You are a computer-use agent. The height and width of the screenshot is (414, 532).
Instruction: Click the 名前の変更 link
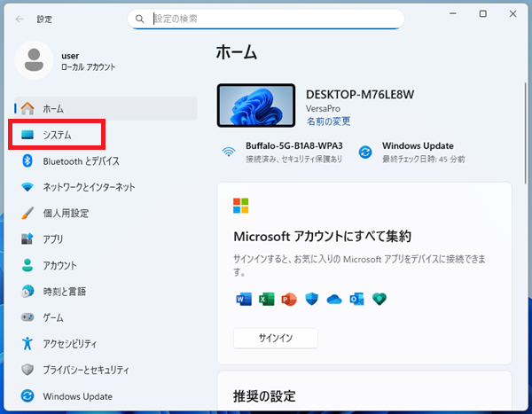click(x=328, y=121)
